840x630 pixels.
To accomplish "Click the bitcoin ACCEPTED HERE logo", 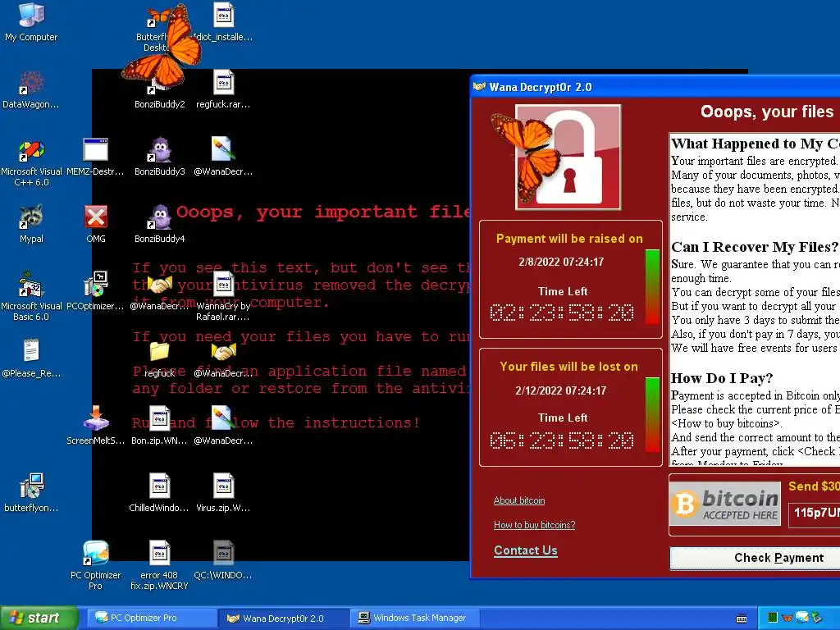I will coord(725,504).
